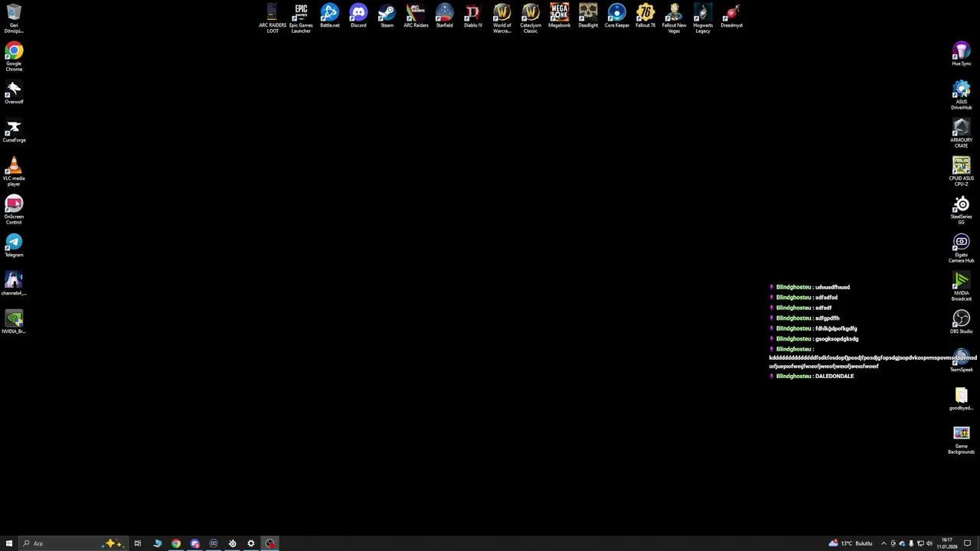The image size is (980, 551).
Task: Open volume control in the system tray
Action: click(x=929, y=543)
